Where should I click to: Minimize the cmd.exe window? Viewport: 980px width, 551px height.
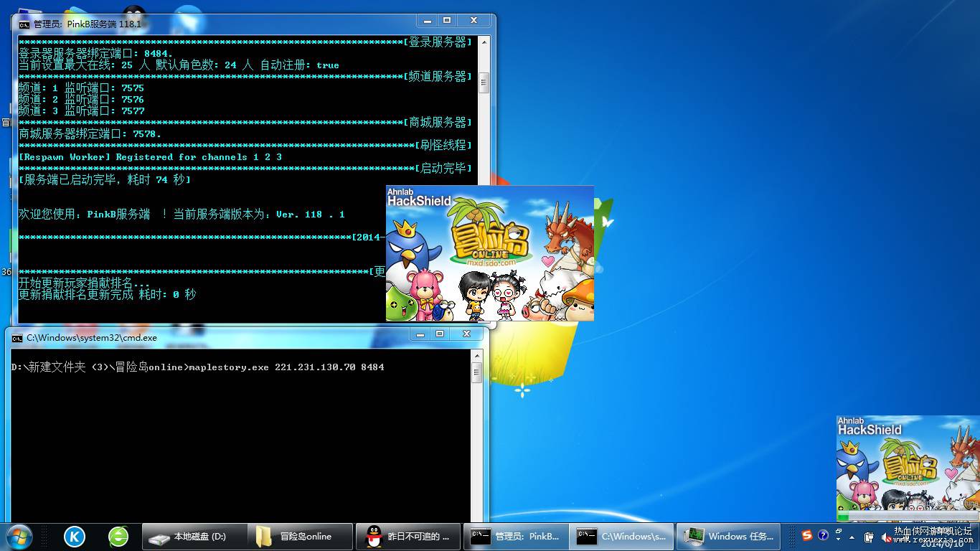(420, 334)
